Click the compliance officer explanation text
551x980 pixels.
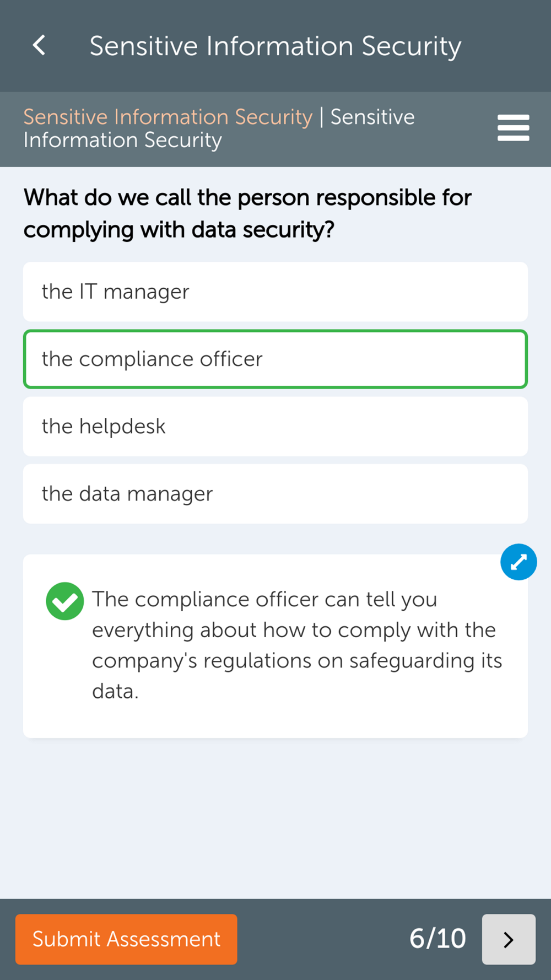296,645
